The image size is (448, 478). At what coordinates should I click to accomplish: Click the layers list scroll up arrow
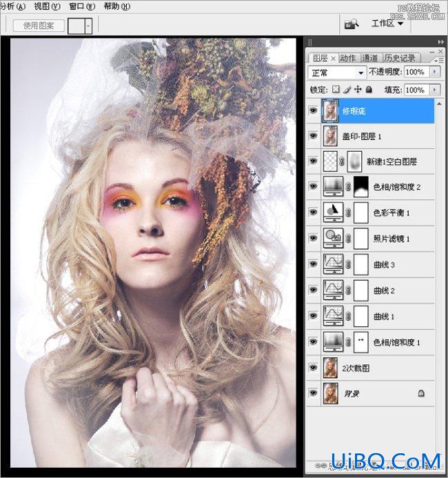pos(439,104)
